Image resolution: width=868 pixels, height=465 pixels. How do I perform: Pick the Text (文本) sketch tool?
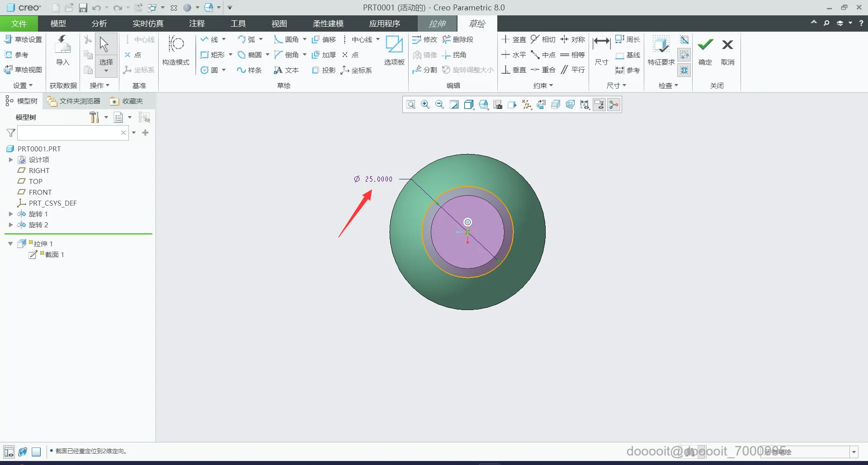click(x=286, y=70)
